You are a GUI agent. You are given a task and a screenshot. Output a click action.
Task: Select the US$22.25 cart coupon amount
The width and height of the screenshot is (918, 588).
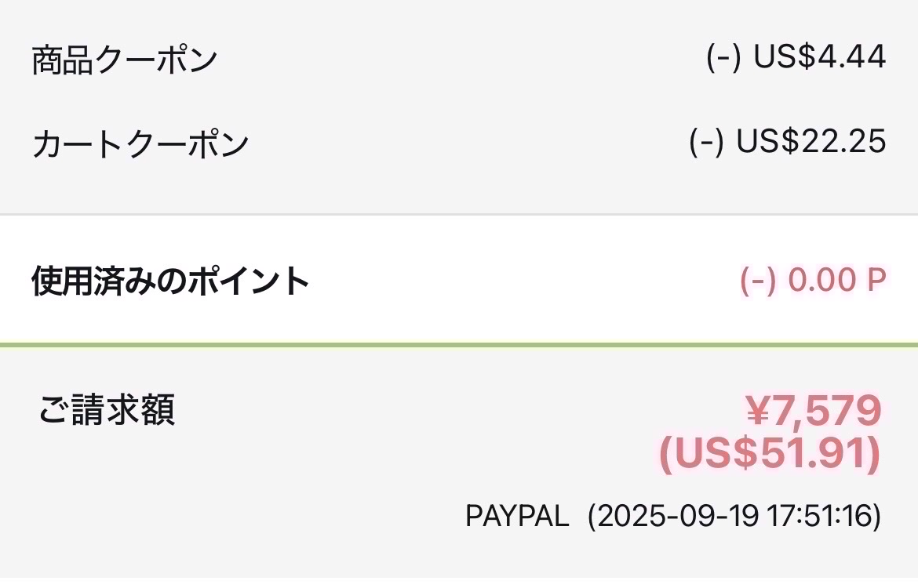point(811,142)
